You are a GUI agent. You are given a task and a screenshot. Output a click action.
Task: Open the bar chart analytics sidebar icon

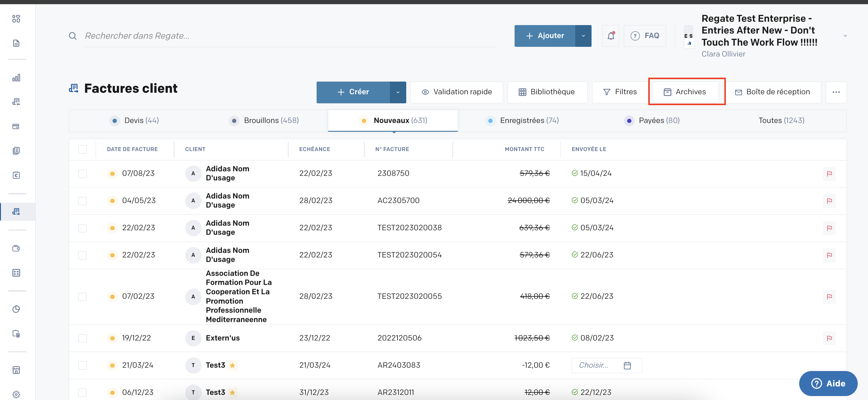[x=16, y=78]
